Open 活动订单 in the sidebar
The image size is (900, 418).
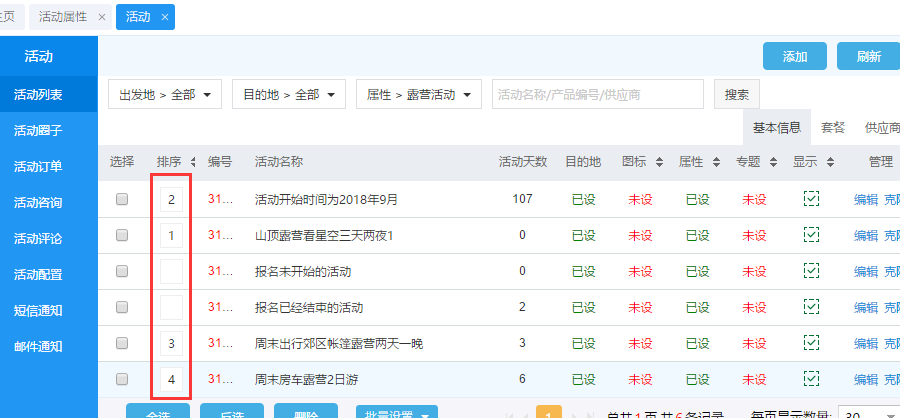click(x=38, y=167)
